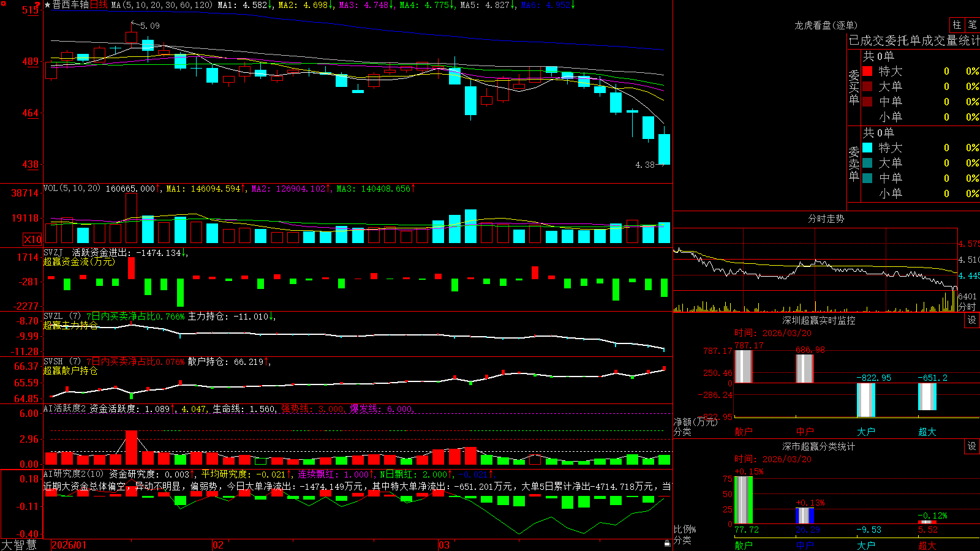Open the 设 settings for 深圳超赢实时监控
The image size is (980, 551).
(x=972, y=320)
